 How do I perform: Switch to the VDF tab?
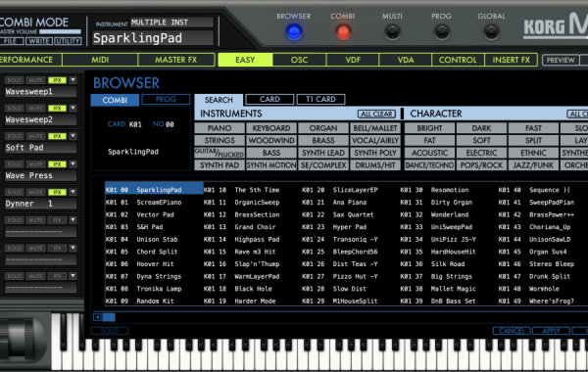tap(353, 60)
